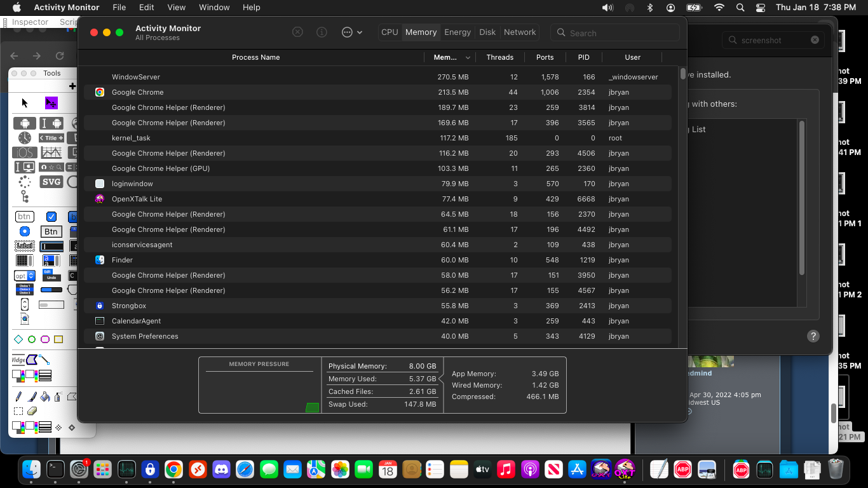Select the arrow pointer tool in Tools palette
The image size is (868, 488).
coord(25,103)
